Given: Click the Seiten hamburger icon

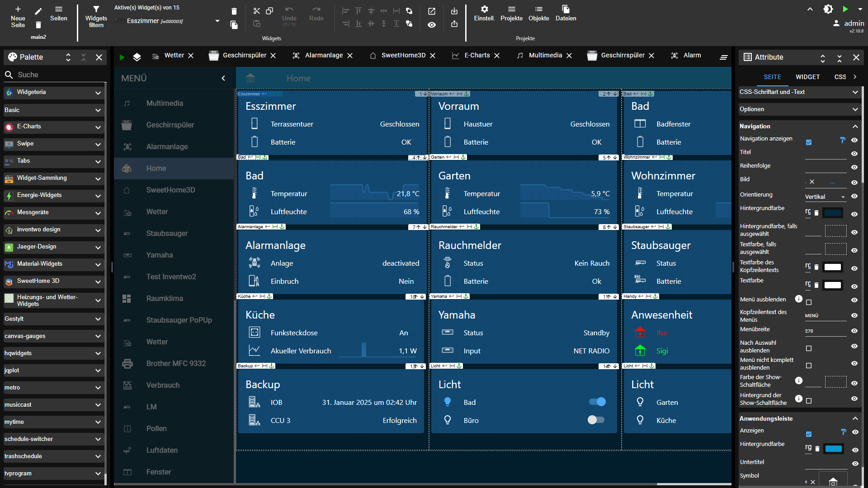Looking at the screenshot, I should click(59, 9).
